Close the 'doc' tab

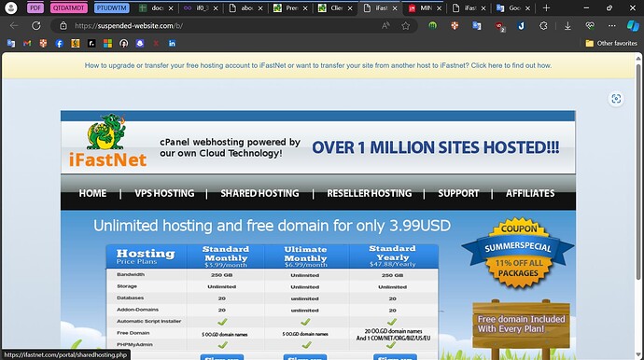(171, 8)
